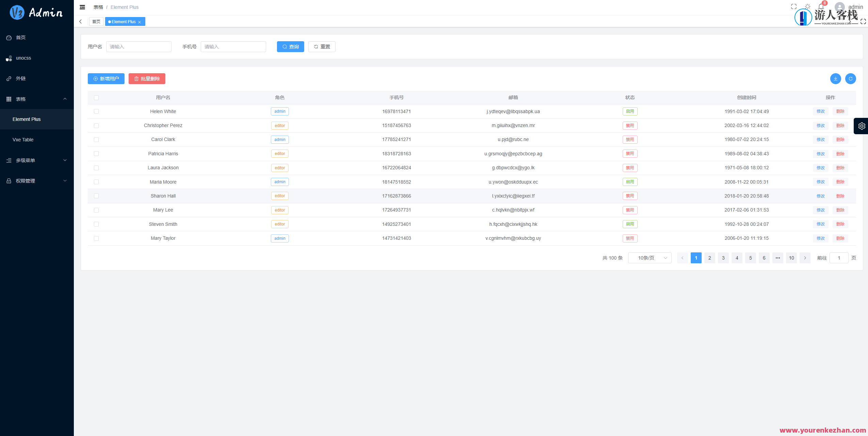This screenshot has height=436, width=868.
Task: Check the row checkbox for Helen White
Action: [x=96, y=111]
